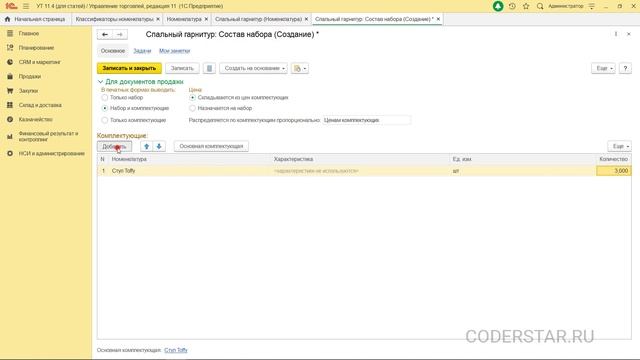Open Закупки section in sidebar
The width and height of the screenshot is (640, 360).
click(x=28, y=91)
